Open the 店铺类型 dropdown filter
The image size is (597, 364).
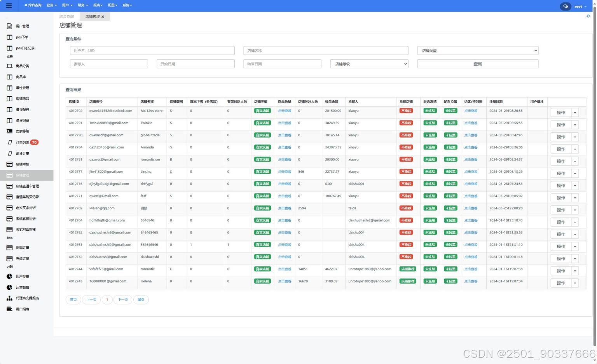[478, 51]
